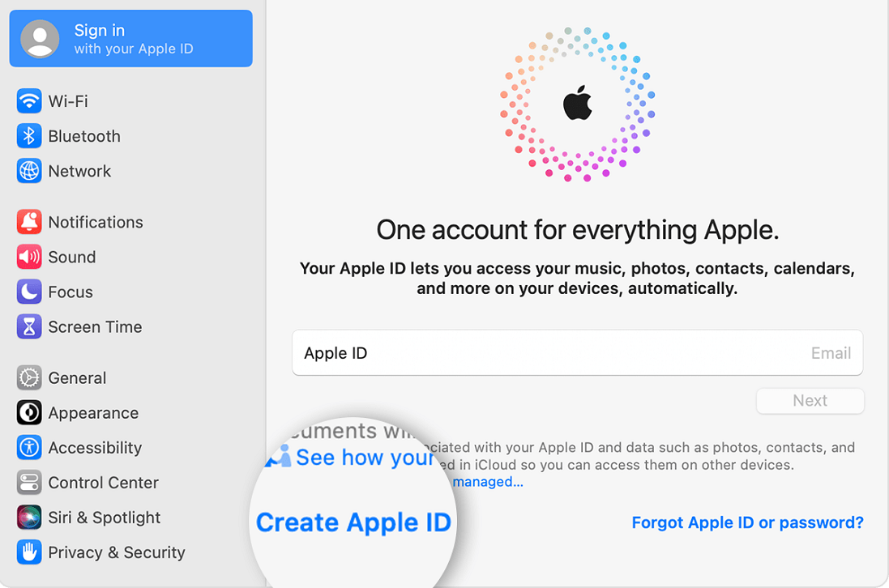Switch to the Appearance settings

pyautogui.click(x=92, y=413)
